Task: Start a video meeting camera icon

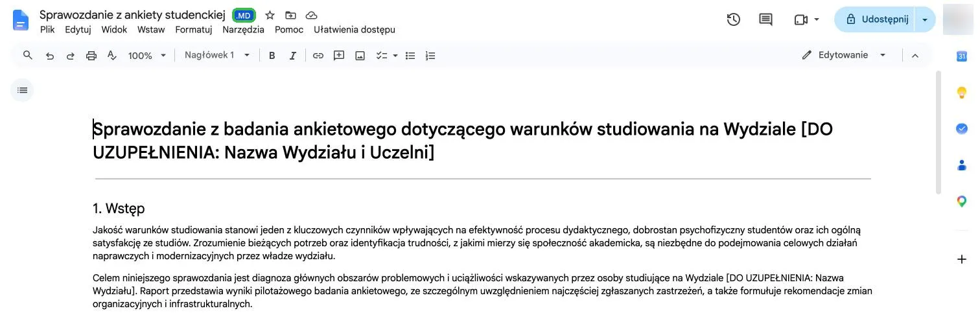Action: (800, 19)
